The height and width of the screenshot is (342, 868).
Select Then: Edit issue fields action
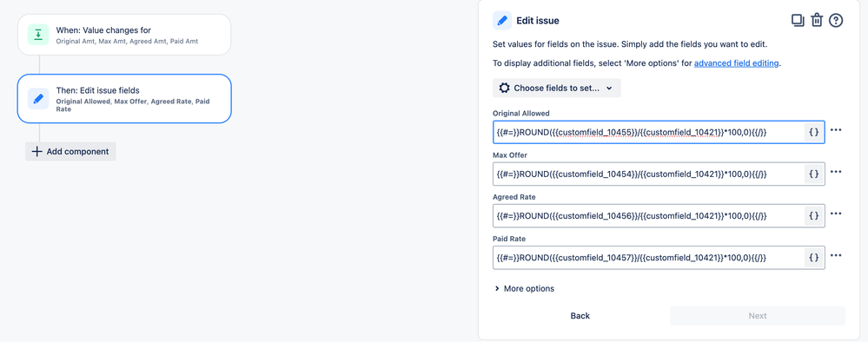click(124, 98)
